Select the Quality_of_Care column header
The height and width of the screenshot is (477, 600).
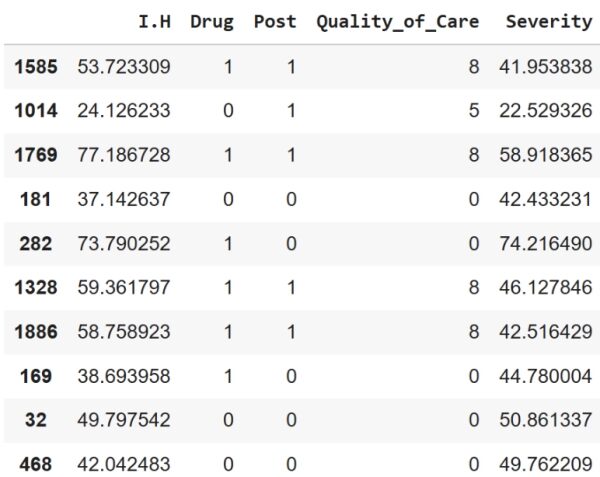click(397, 22)
